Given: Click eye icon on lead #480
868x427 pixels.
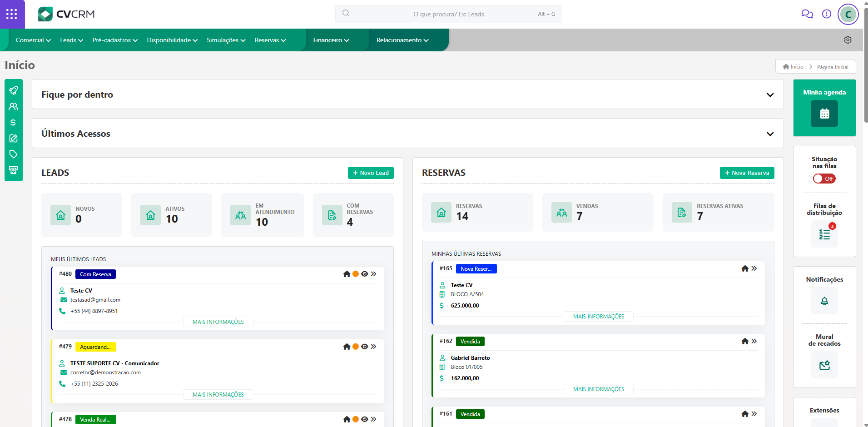Looking at the screenshot, I should (x=364, y=274).
